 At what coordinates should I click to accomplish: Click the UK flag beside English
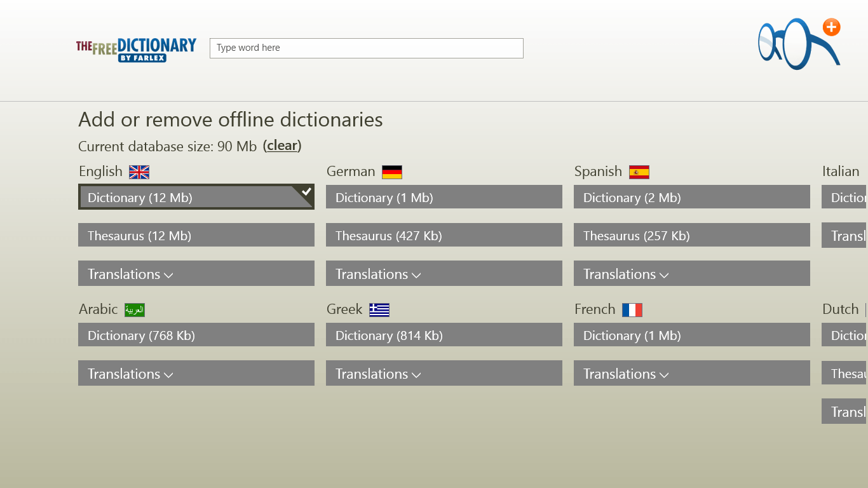139,172
